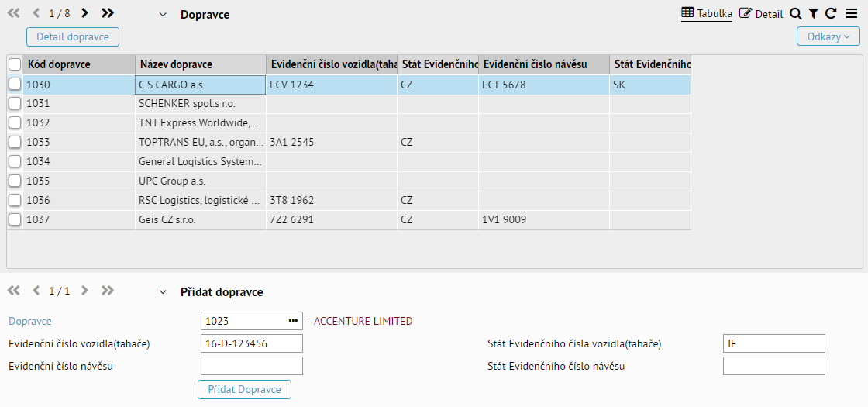The width and height of the screenshot is (868, 407).
Task: Select the SCHENKER spol.s r.o. cell
Action: pos(201,104)
